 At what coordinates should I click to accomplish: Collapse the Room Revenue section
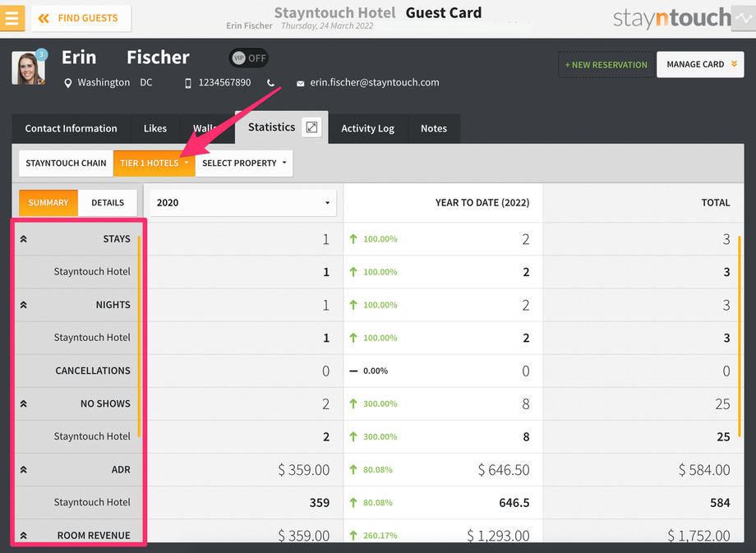click(x=23, y=536)
